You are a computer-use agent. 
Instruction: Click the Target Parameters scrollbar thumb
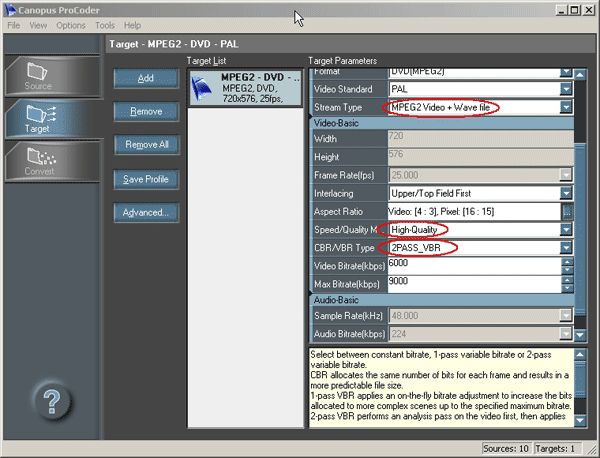pyautogui.click(x=580, y=228)
